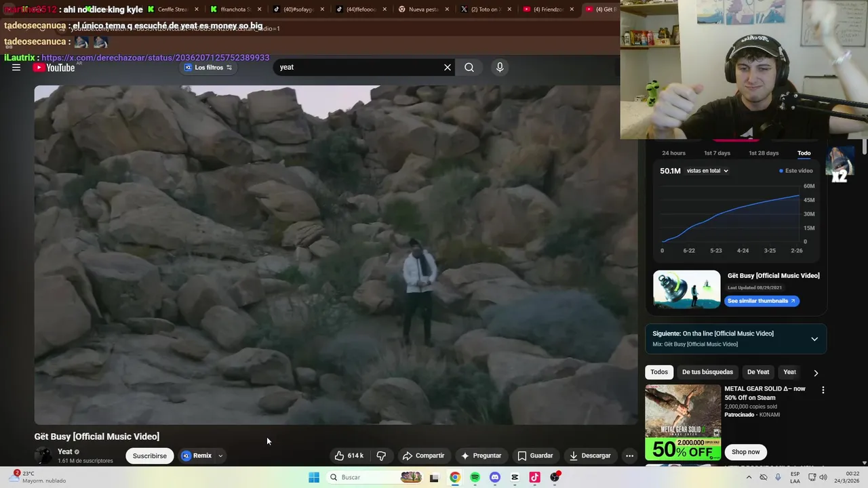Select the Yeat filter chip
The height and width of the screenshot is (488, 868).
click(x=789, y=372)
